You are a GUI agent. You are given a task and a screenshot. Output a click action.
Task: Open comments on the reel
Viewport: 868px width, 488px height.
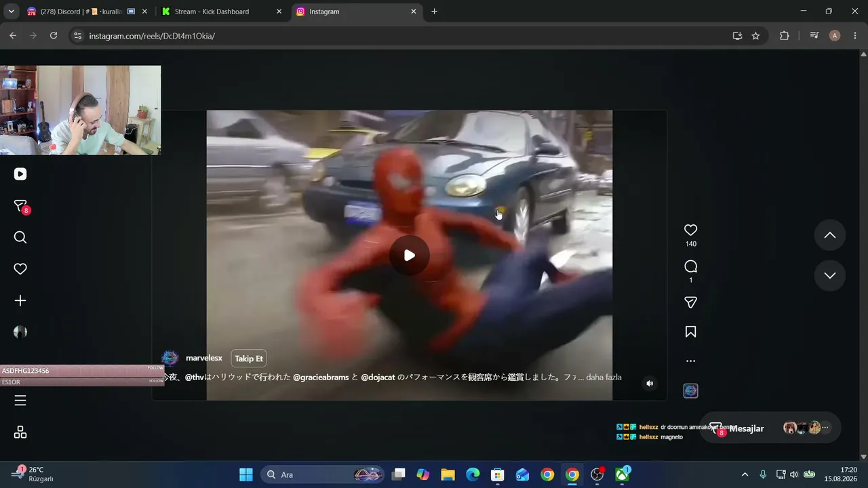coord(691,266)
